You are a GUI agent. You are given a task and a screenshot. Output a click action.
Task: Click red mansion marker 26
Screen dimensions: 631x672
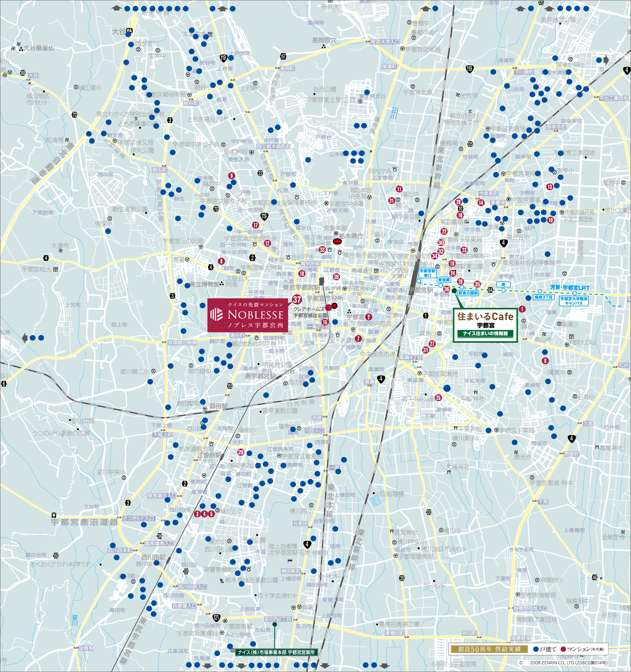pos(458,202)
